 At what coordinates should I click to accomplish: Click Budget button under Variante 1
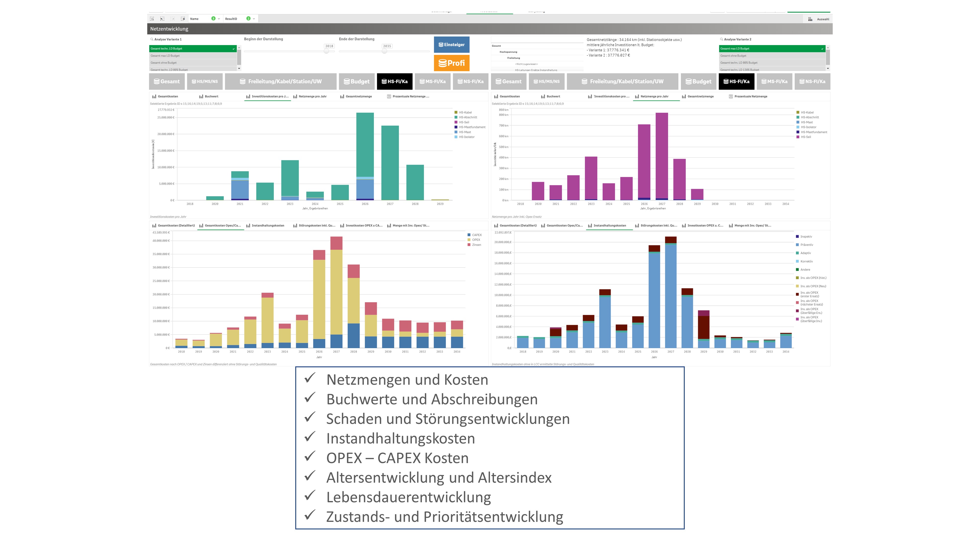pos(356,81)
